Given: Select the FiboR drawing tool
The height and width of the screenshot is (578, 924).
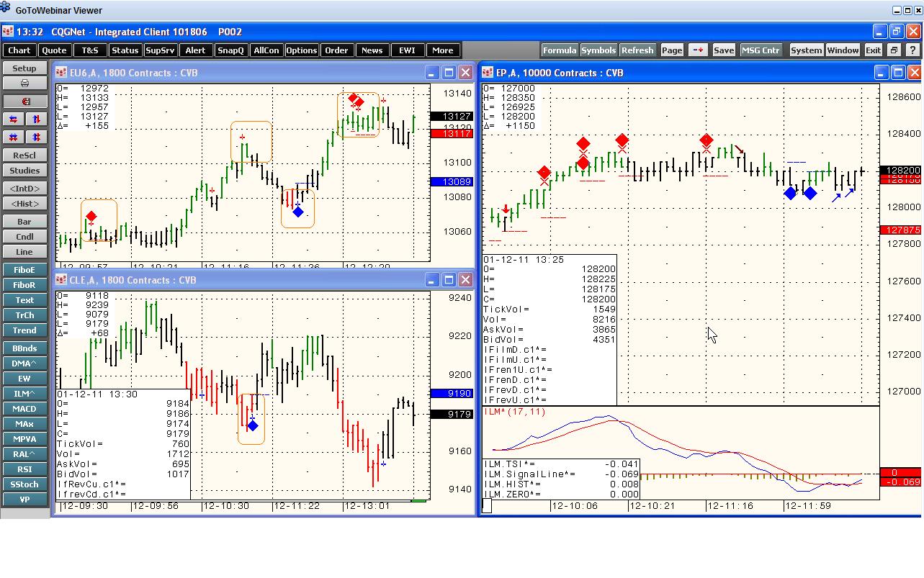Looking at the screenshot, I should click(24, 285).
